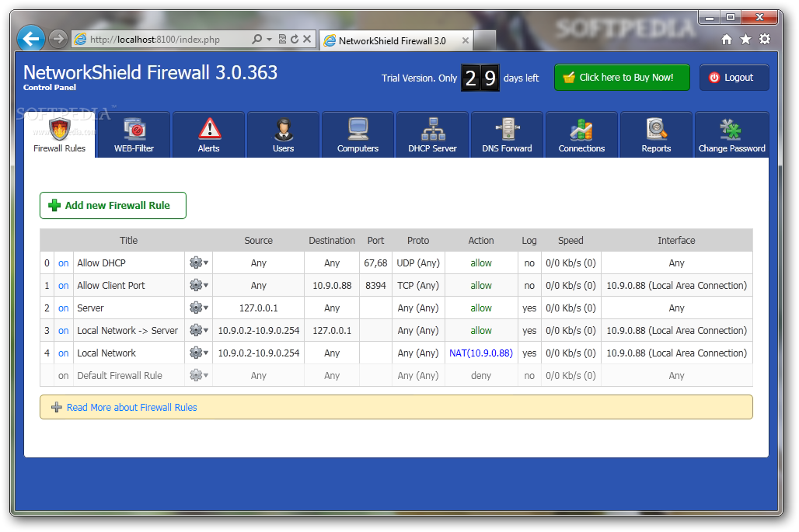Select the Allow Client Port rule title

pos(111,286)
